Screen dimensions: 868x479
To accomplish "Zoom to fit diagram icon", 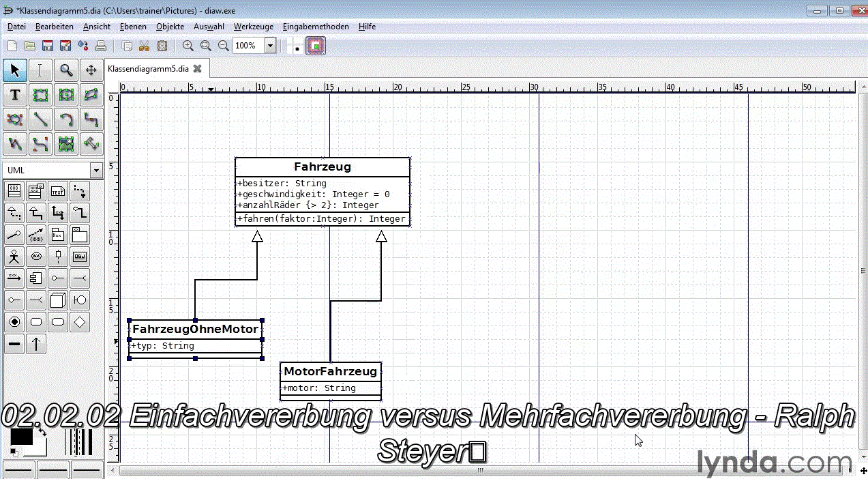I will coord(206,46).
